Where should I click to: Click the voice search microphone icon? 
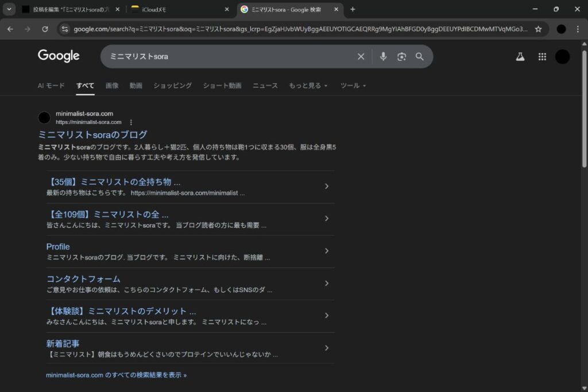tap(383, 56)
